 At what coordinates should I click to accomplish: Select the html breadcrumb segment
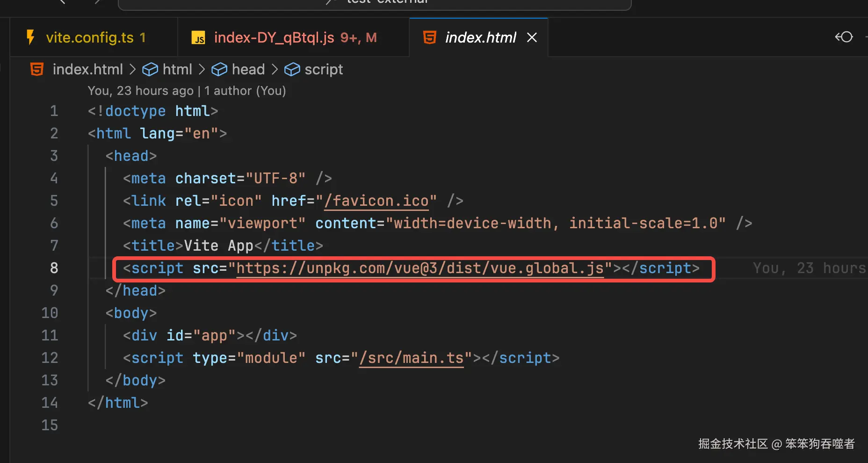[177, 69]
